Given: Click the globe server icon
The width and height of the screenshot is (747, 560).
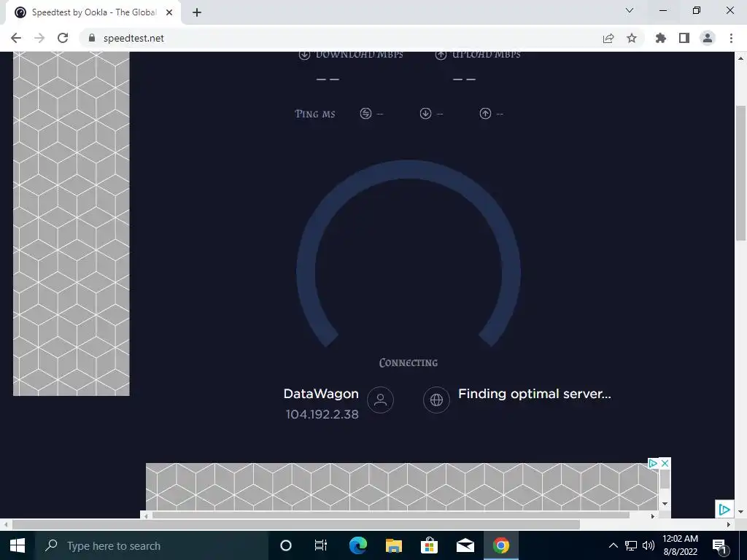Looking at the screenshot, I should tap(436, 400).
